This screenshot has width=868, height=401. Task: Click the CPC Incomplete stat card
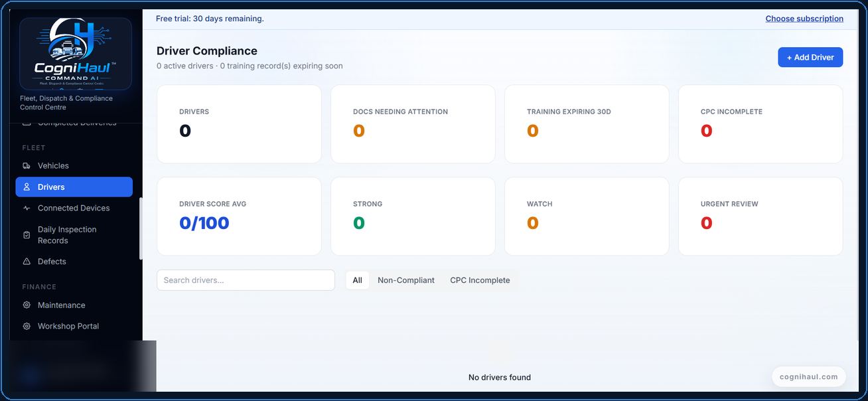[760, 124]
